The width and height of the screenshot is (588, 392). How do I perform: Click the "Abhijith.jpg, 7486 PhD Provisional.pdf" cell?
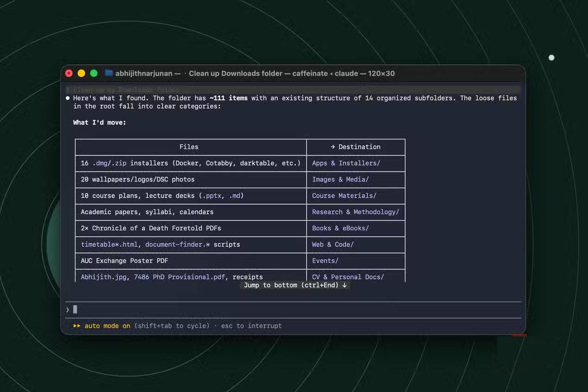pyautogui.click(x=191, y=276)
